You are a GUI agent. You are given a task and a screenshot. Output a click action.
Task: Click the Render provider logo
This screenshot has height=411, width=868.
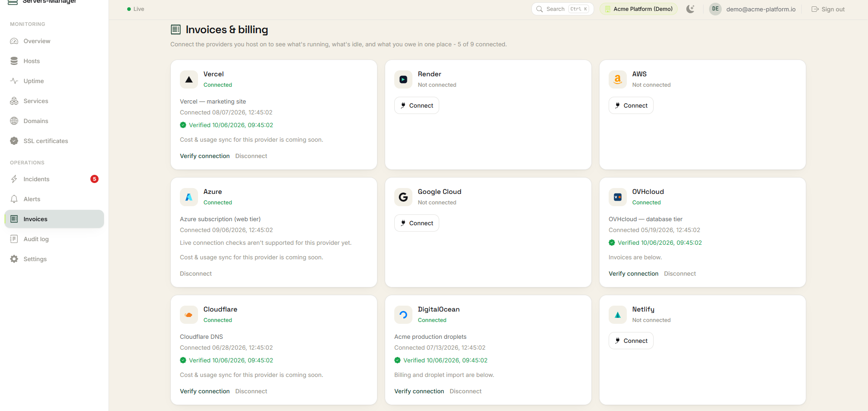pos(403,79)
